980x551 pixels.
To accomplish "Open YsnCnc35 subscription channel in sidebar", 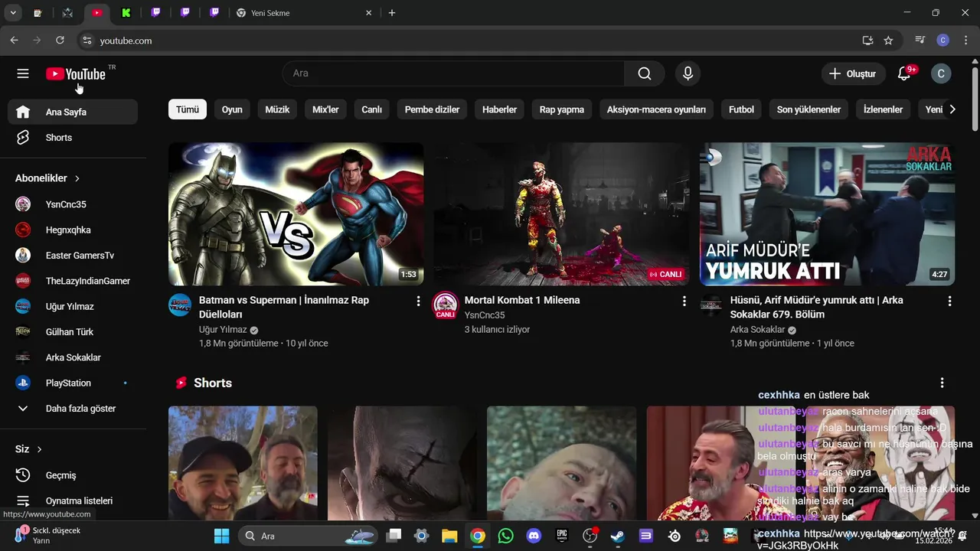I will click(73, 204).
